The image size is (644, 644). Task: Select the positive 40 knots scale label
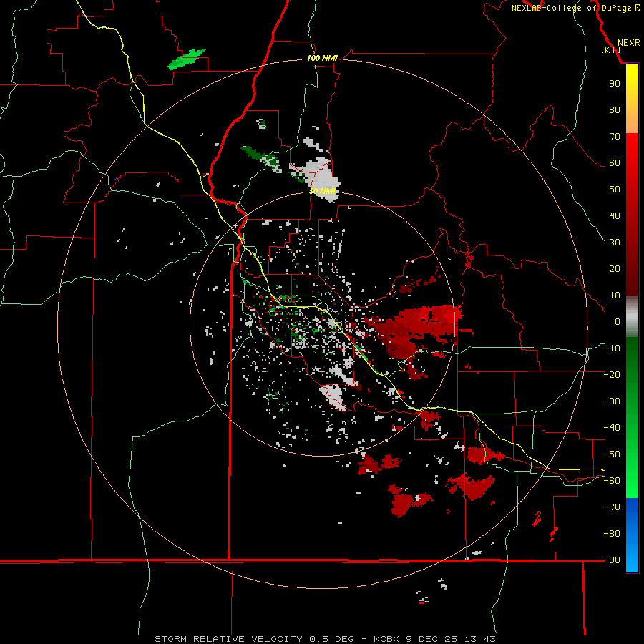click(615, 216)
